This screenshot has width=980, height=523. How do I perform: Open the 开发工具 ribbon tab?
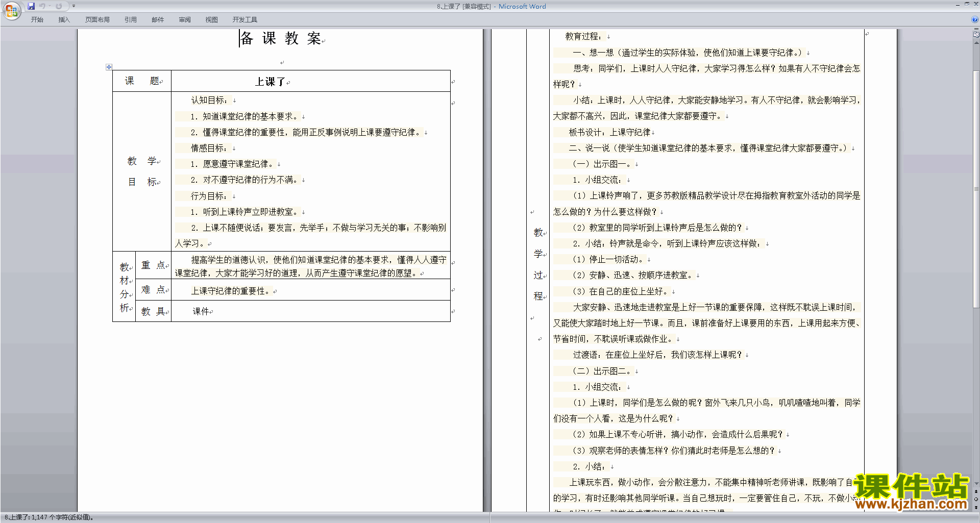tap(244, 19)
